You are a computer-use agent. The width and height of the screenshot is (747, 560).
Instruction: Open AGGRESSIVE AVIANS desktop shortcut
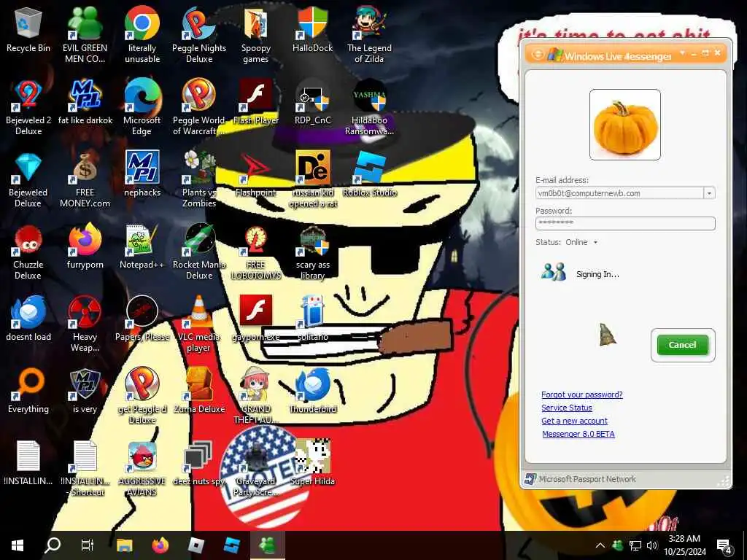coord(142,469)
